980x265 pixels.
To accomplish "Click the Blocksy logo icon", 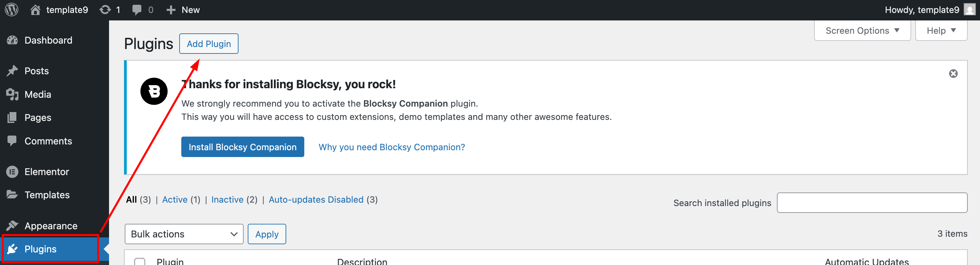I will [x=154, y=91].
